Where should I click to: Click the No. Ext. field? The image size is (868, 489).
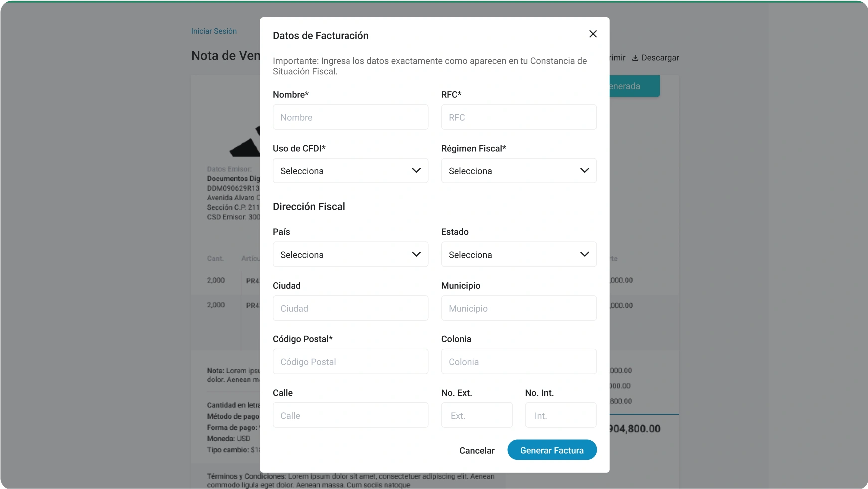(x=477, y=415)
